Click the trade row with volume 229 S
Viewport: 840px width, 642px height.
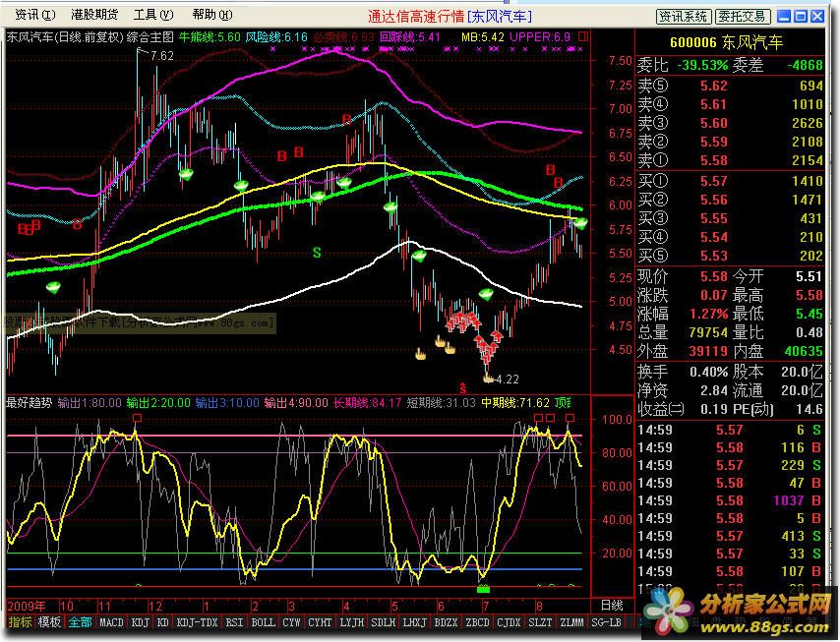tap(730, 465)
